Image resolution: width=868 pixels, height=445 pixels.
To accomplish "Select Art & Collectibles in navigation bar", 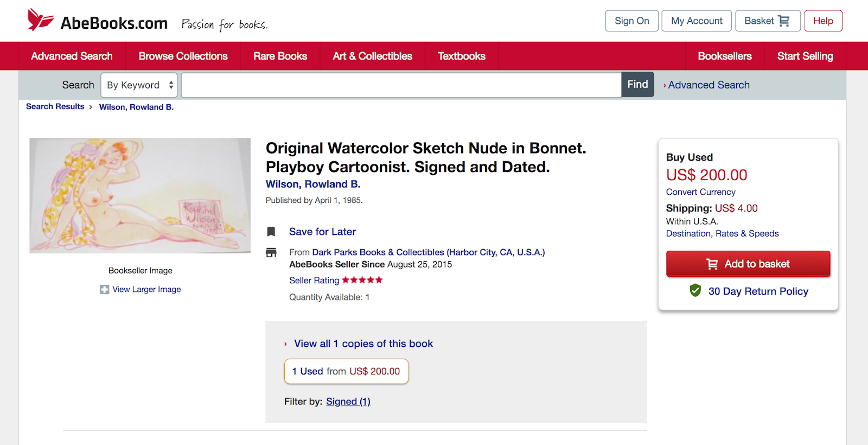I will pyautogui.click(x=372, y=56).
